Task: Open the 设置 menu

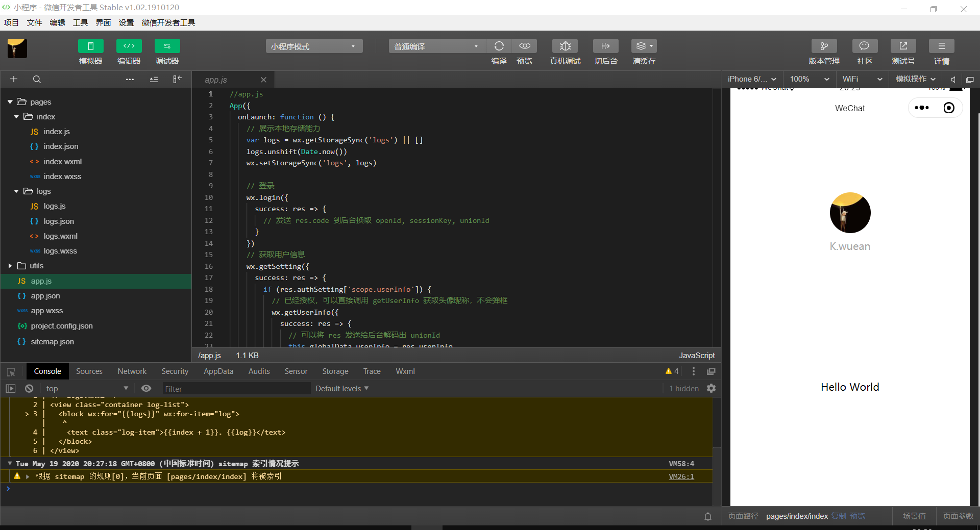Action: coord(126,22)
